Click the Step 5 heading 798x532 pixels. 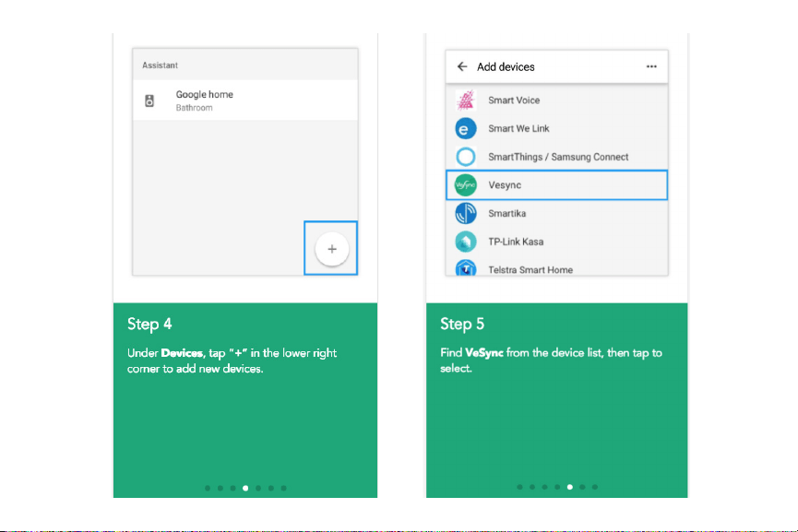point(462,324)
